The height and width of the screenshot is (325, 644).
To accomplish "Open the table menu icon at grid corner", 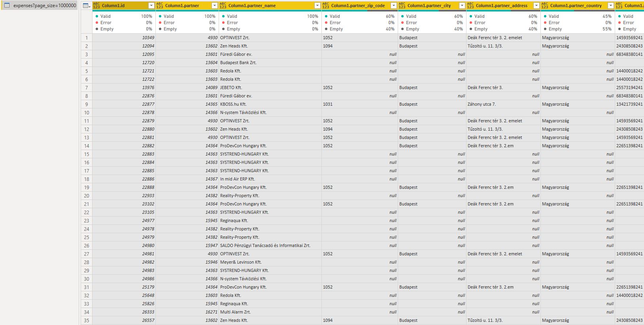I will 87,6.
